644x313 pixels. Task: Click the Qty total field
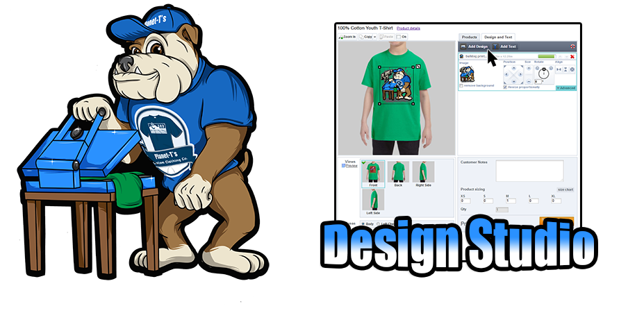(502, 210)
